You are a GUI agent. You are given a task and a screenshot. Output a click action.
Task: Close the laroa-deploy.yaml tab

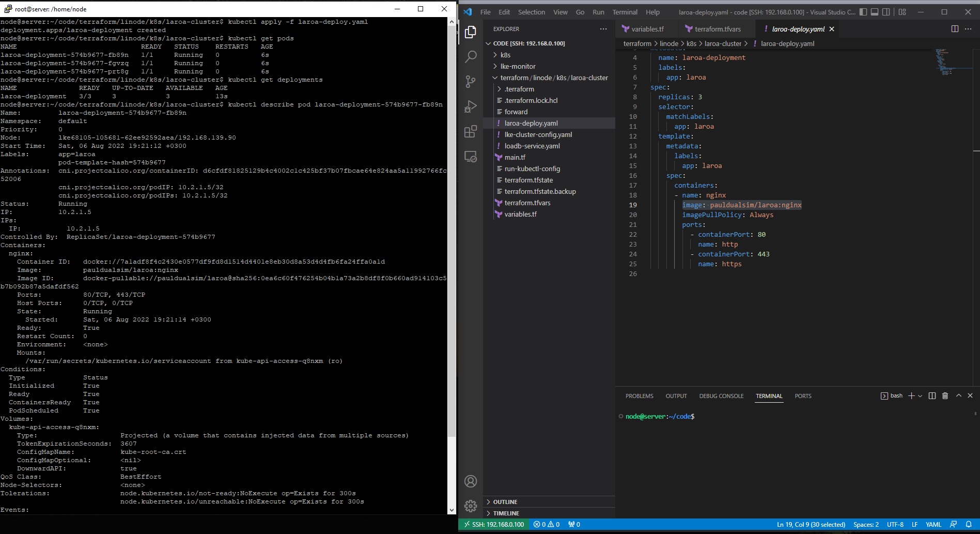832,29
